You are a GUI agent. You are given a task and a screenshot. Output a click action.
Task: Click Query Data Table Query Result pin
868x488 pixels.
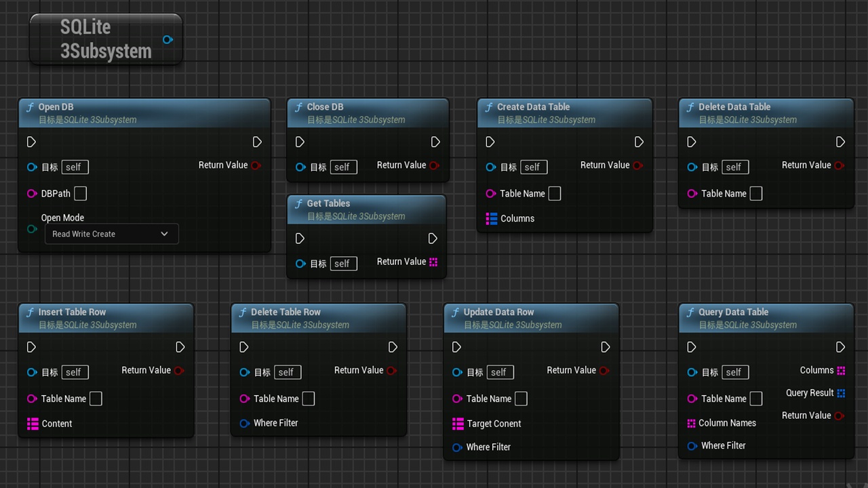841,393
